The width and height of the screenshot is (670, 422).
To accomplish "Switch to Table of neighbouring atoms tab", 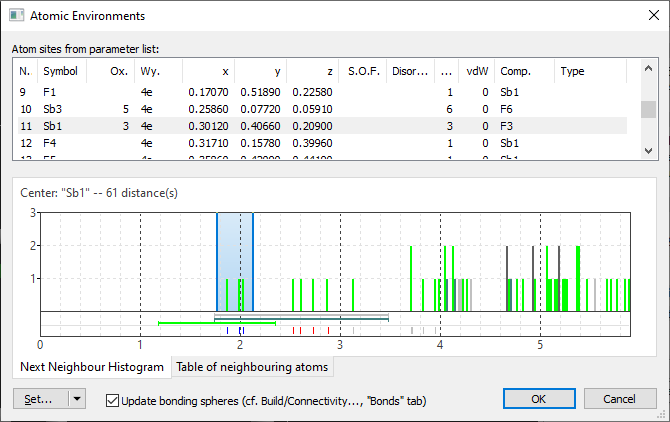I will pyautogui.click(x=252, y=367).
